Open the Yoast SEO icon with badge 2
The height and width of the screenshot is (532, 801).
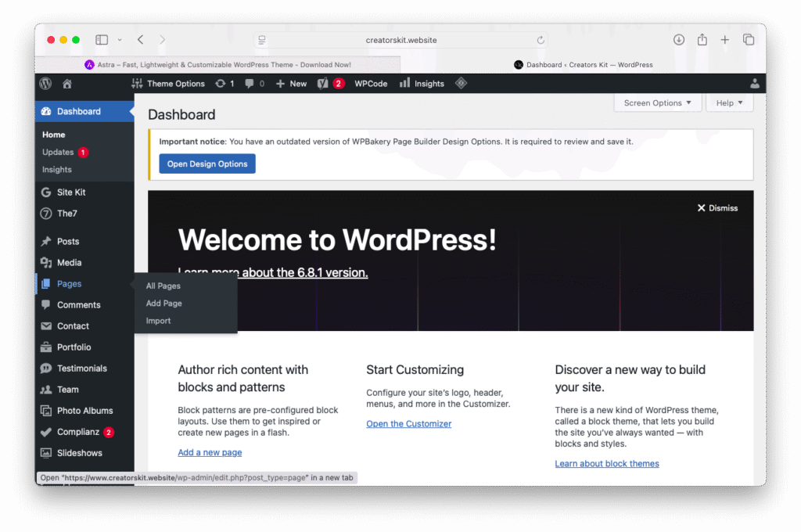tap(331, 83)
